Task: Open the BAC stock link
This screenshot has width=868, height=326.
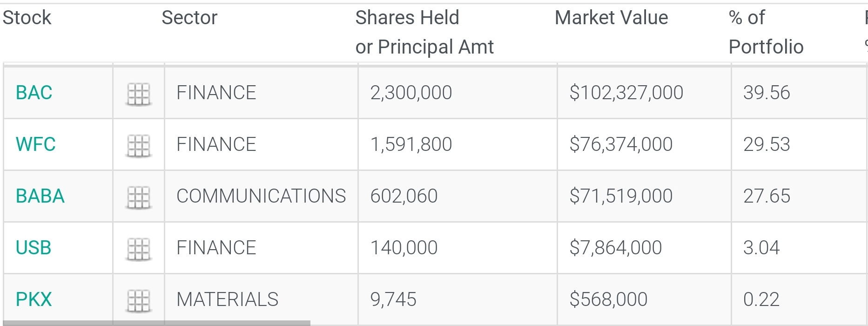Action: pos(34,93)
